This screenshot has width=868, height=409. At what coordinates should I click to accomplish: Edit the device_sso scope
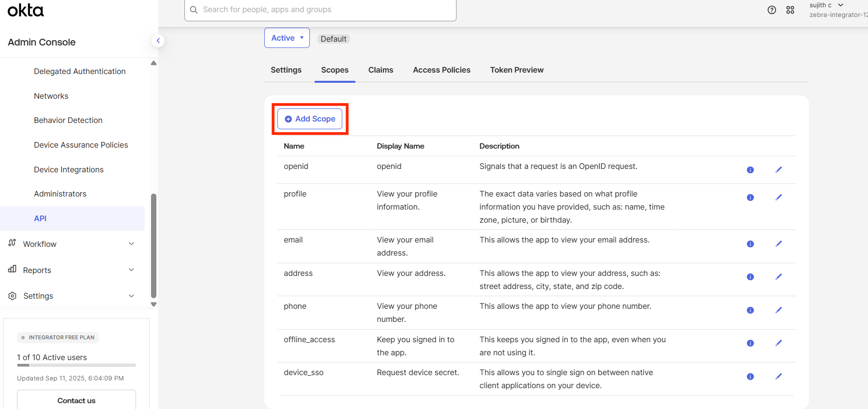point(778,377)
